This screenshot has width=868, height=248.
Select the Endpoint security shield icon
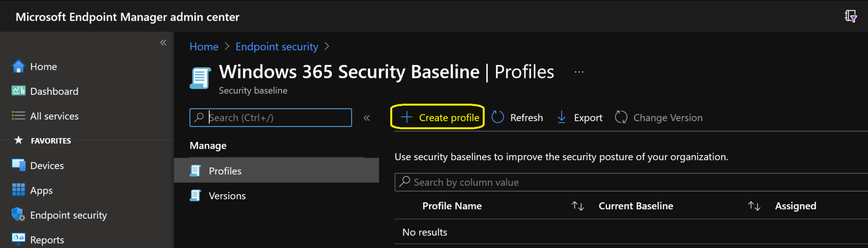(18, 215)
